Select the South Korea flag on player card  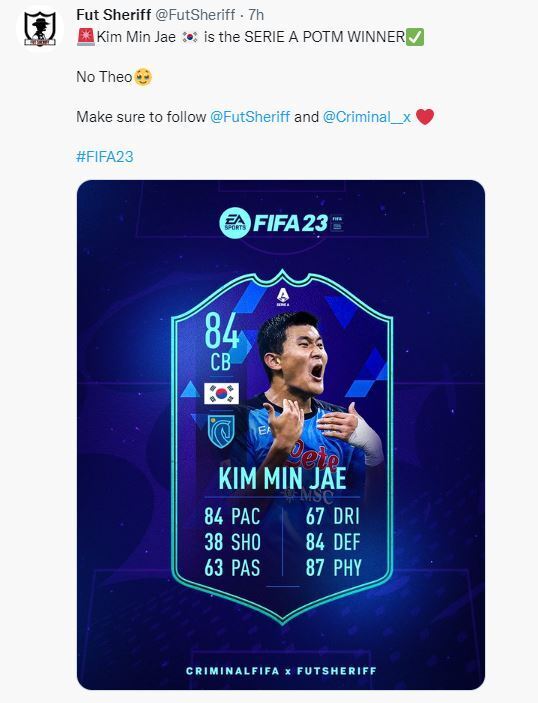coord(221,394)
